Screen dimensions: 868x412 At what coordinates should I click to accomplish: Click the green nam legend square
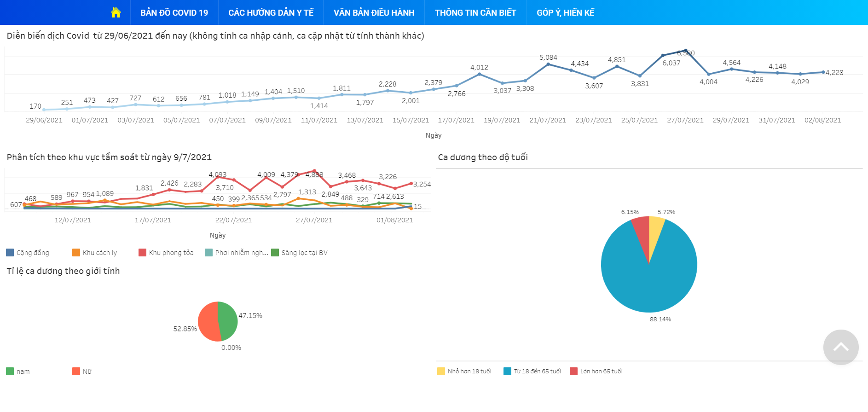(10, 371)
